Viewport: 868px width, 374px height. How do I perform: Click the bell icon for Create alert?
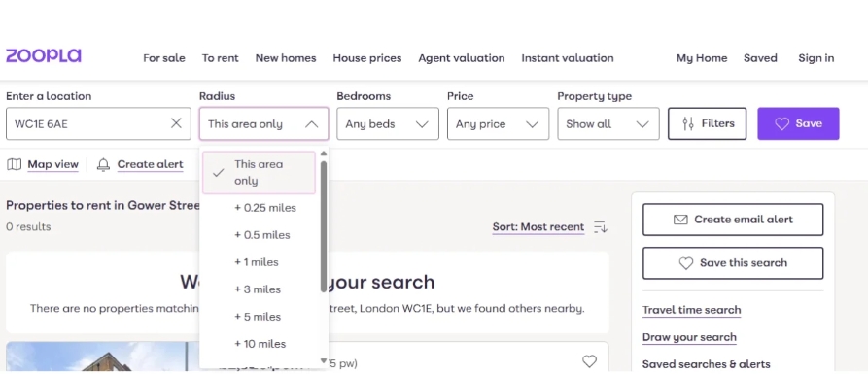click(x=103, y=164)
